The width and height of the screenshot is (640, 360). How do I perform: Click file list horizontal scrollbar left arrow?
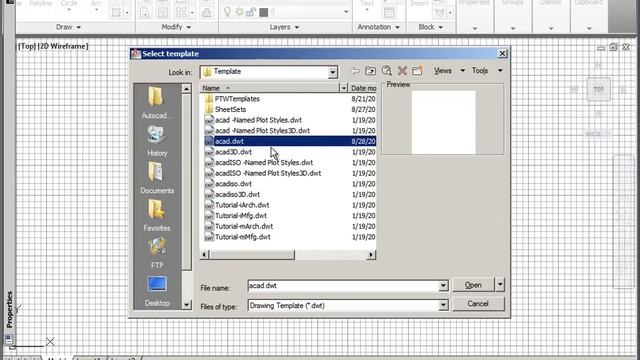point(204,255)
